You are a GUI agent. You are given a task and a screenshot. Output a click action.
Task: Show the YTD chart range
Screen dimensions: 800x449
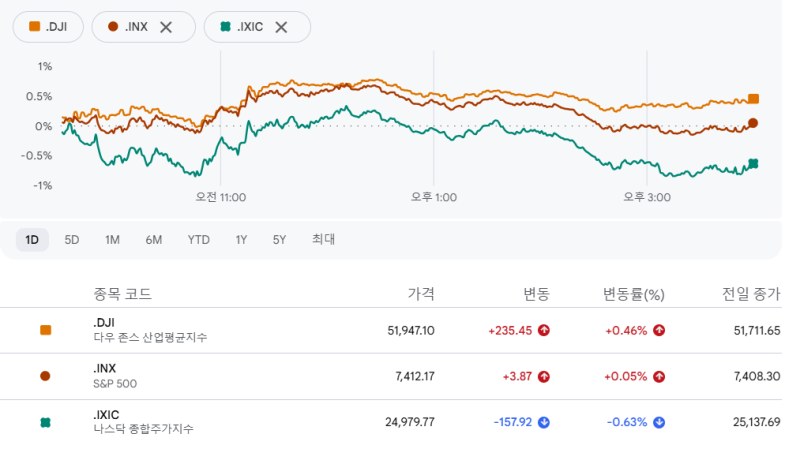coord(198,240)
